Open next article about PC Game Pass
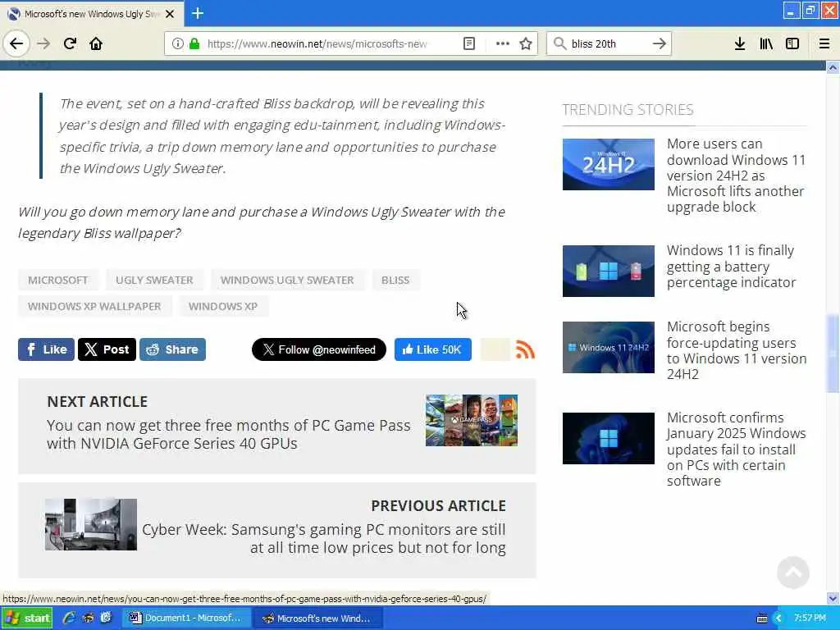 tap(228, 434)
